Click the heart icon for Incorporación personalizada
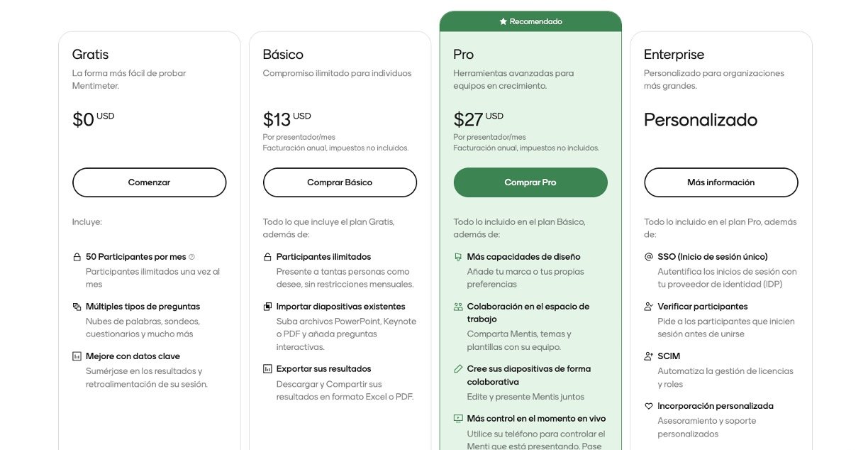The image size is (868, 450). (648, 406)
